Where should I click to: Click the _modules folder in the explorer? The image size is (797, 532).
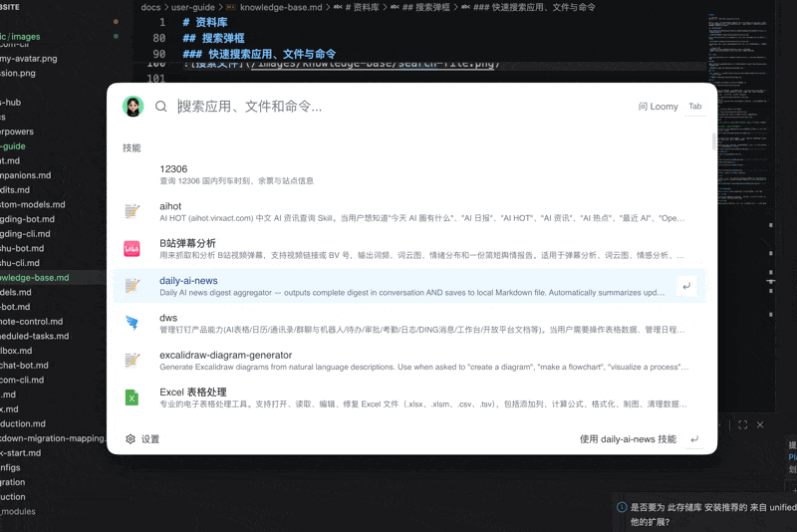coord(18,512)
